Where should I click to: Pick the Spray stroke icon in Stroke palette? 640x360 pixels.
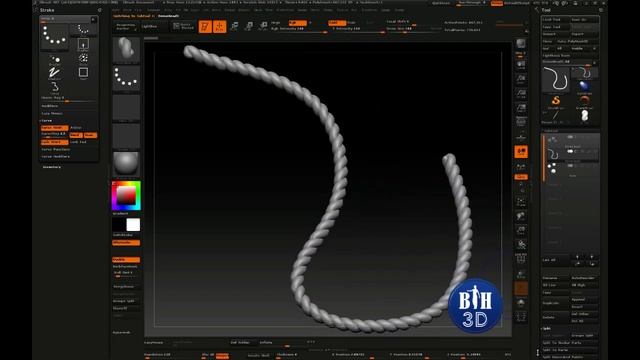click(83, 58)
